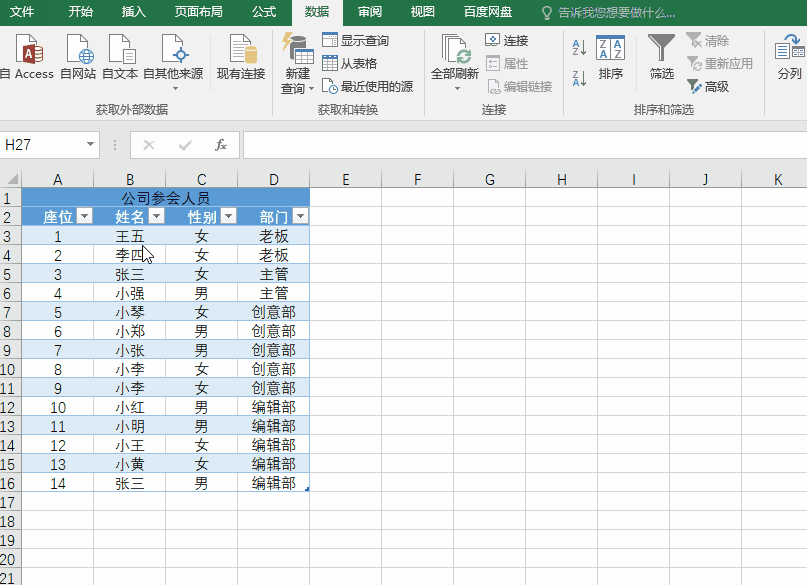Click cell containing 小黄
Image resolution: width=807 pixels, height=585 pixels.
click(x=130, y=465)
